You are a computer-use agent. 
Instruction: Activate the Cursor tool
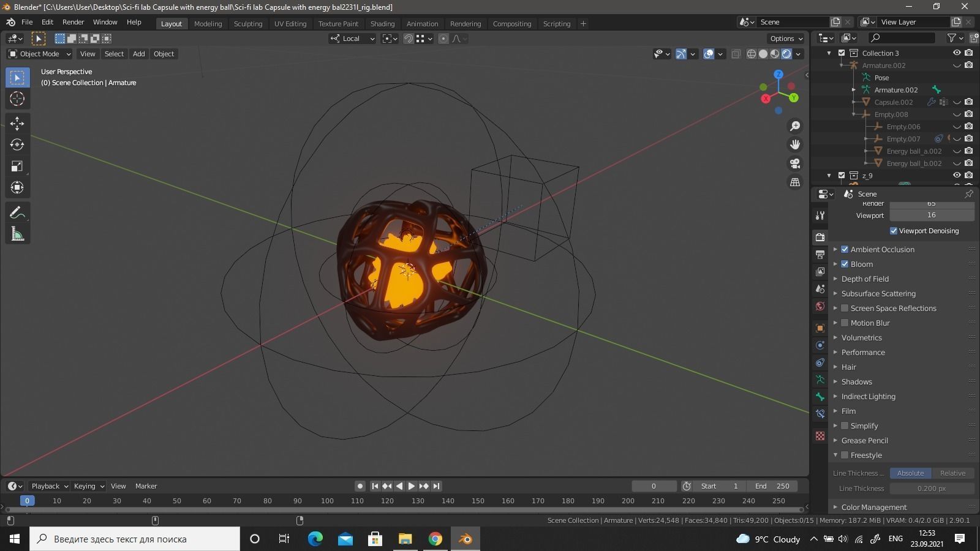point(17,99)
